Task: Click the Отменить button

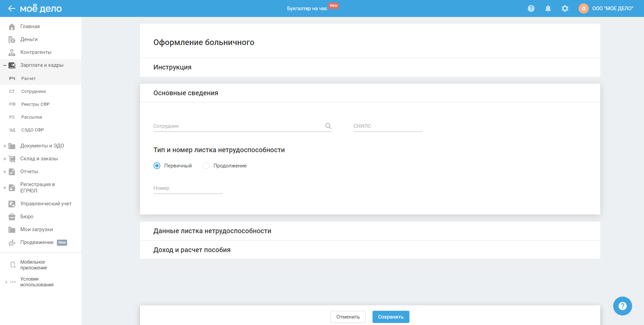Action: click(348, 317)
